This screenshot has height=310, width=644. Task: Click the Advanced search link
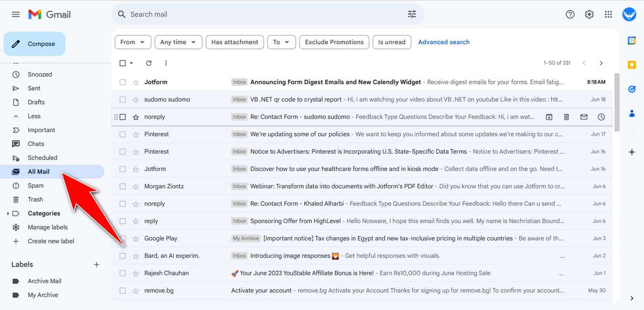[x=444, y=42]
